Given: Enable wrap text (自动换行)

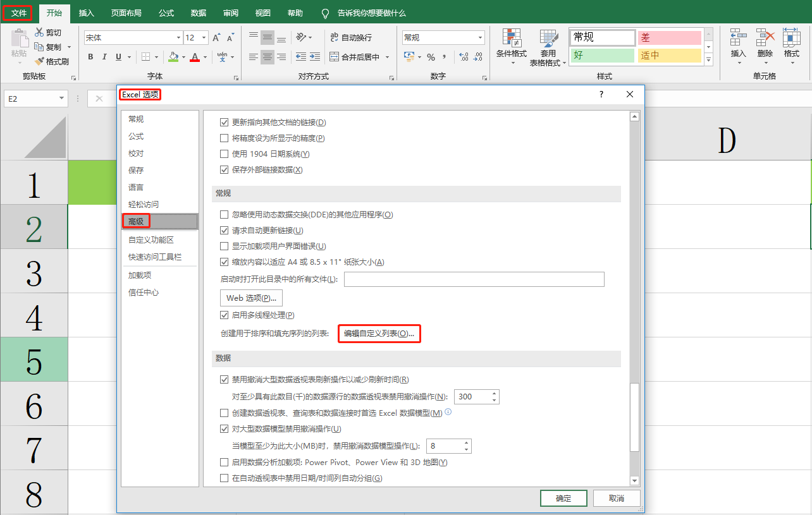Looking at the screenshot, I should coord(351,38).
